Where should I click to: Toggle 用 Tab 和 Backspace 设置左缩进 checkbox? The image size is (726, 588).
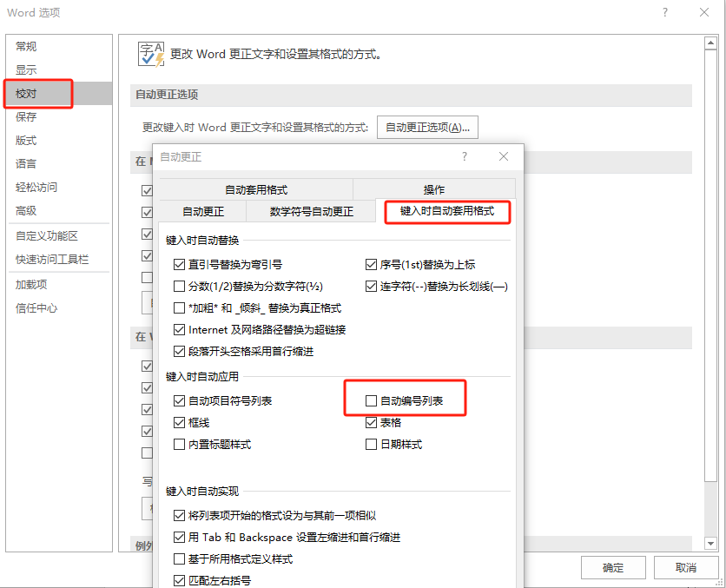(x=179, y=537)
